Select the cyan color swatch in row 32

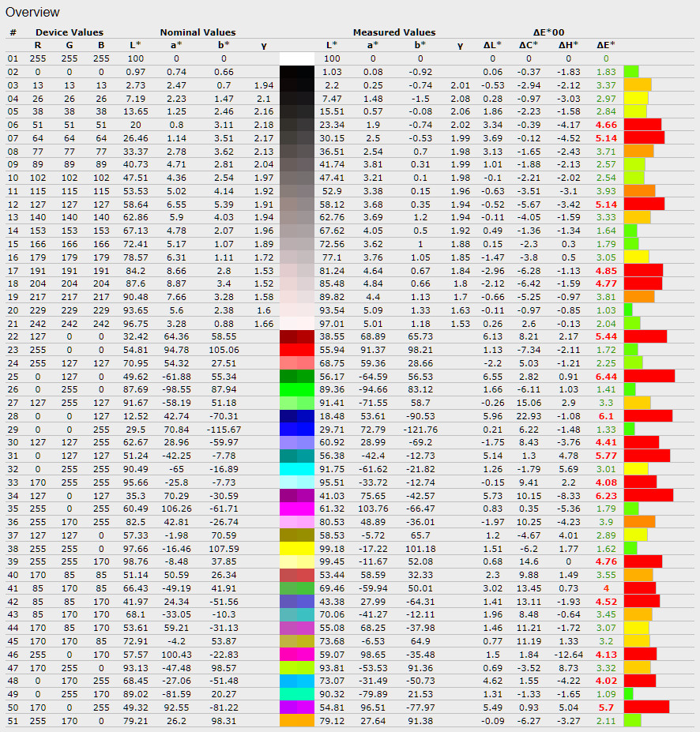coord(296,468)
